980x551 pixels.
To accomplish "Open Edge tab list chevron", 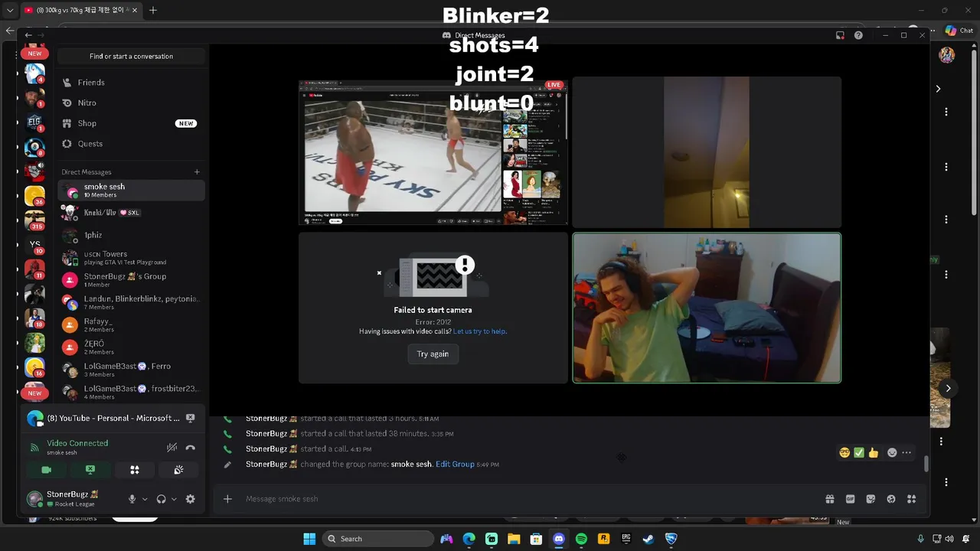I will click(x=10, y=10).
